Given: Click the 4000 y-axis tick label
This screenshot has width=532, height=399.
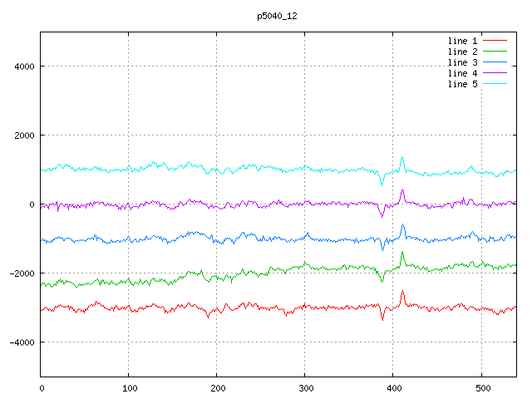Looking at the screenshot, I should [x=22, y=66].
